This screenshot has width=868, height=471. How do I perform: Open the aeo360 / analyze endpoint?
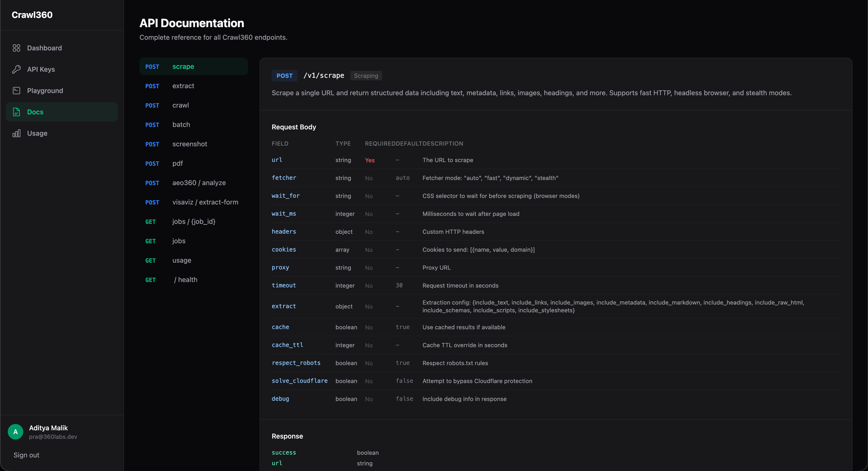pyautogui.click(x=199, y=183)
